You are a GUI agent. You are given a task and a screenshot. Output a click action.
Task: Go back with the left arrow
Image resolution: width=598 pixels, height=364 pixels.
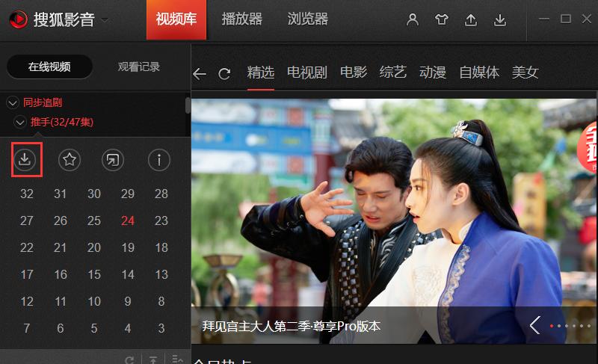point(200,73)
